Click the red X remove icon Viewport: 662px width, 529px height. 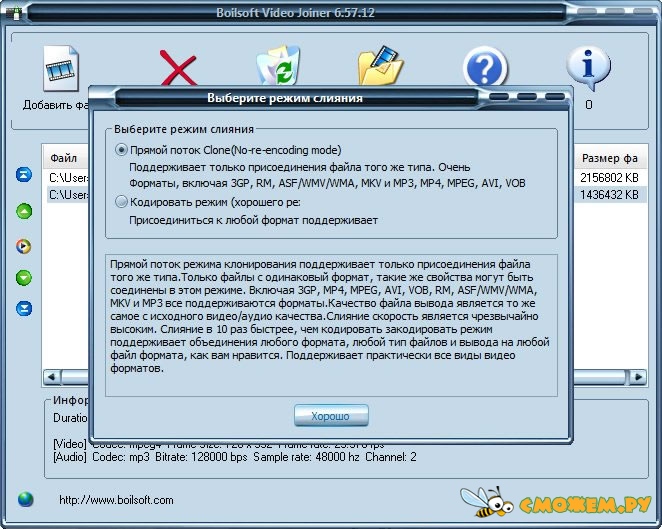(x=178, y=68)
